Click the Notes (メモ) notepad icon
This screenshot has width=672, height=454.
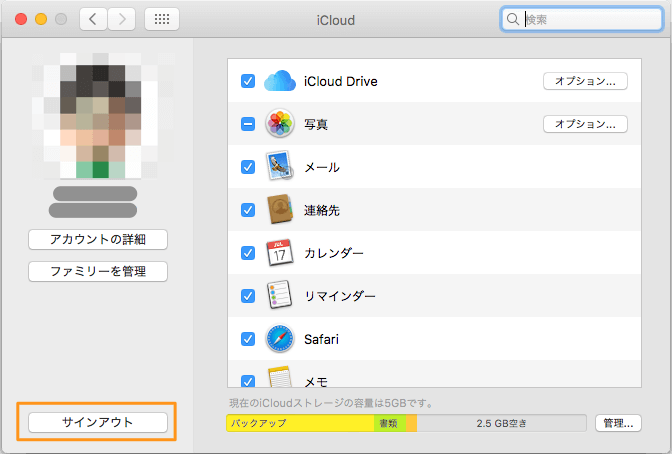(x=280, y=377)
